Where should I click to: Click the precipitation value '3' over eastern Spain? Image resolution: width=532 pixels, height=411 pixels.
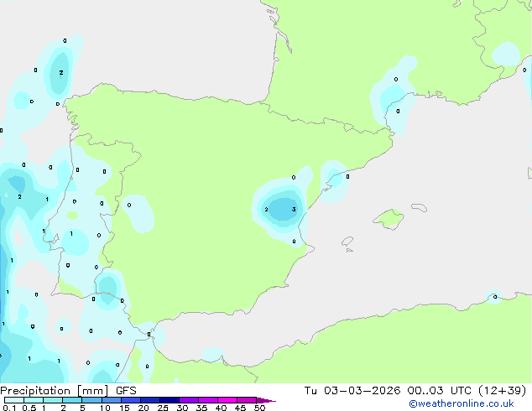coord(294,209)
